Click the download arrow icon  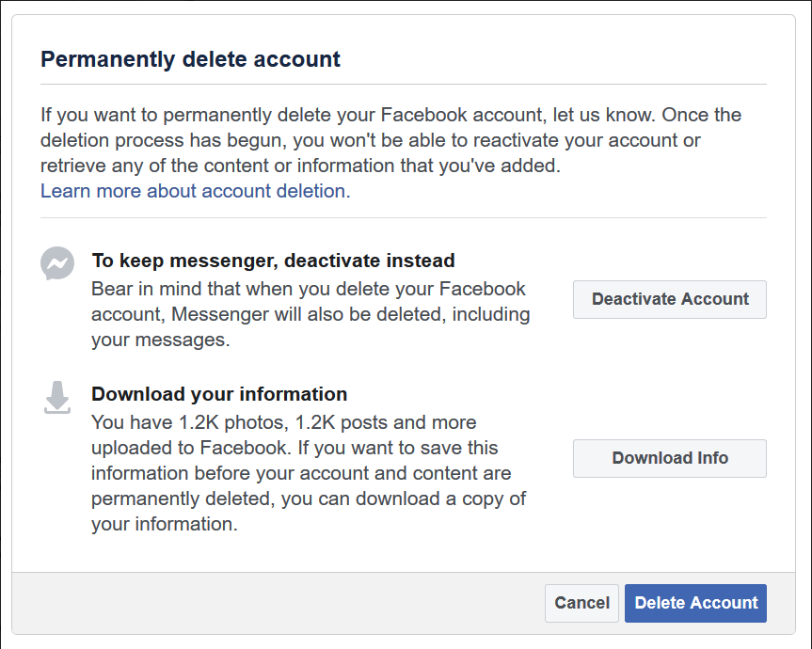[x=57, y=398]
